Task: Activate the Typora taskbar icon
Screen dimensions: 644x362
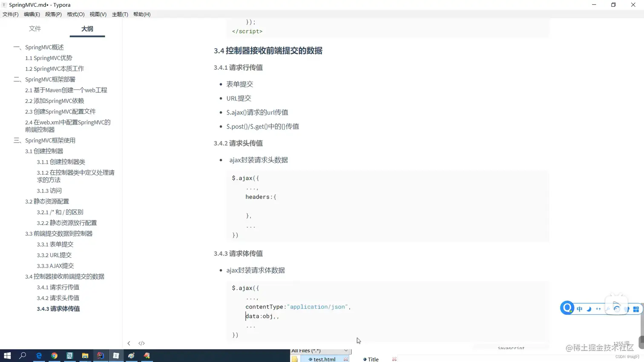Action: (x=116, y=356)
